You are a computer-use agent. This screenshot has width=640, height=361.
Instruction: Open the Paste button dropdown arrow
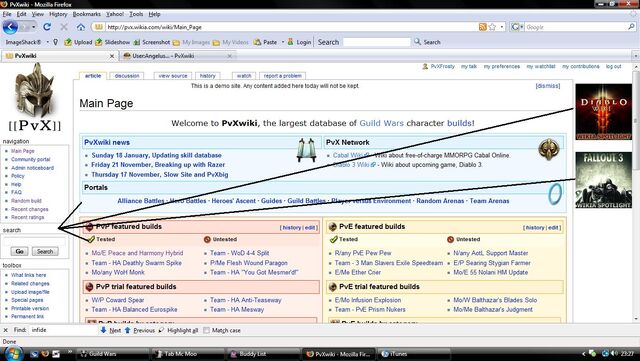(282, 42)
